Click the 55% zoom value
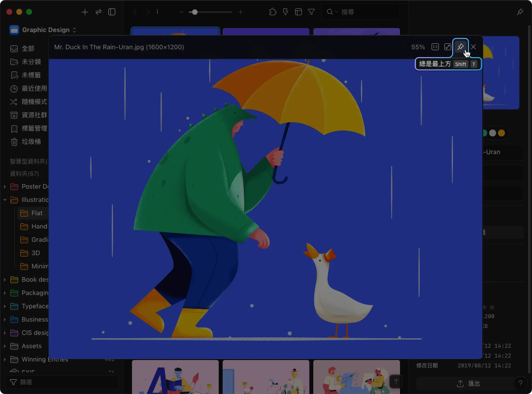Image resolution: width=532 pixels, height=394 pixels. [x=418, y=47]
